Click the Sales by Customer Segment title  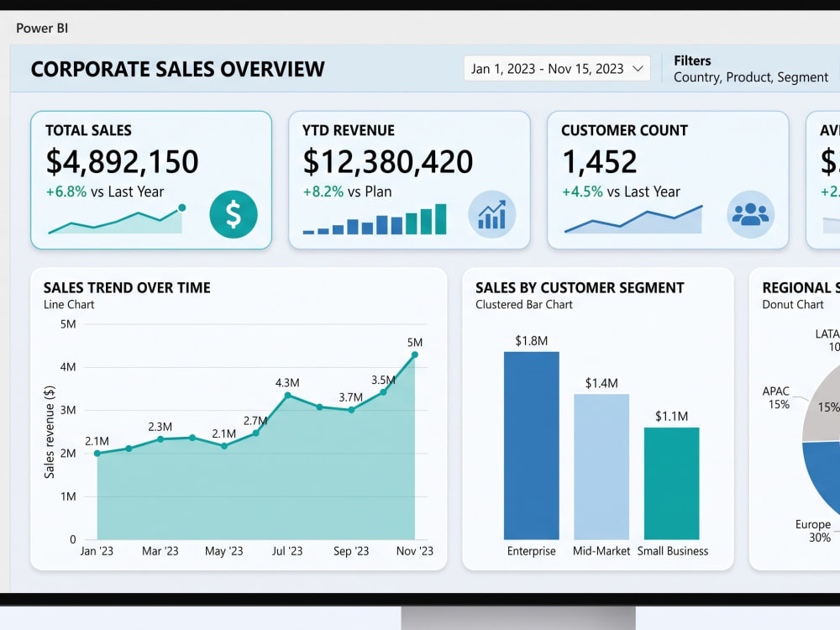coord(580,287)
